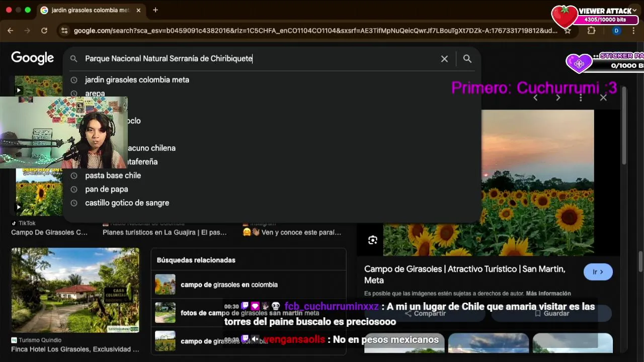Open the Finca Hotel Los Girasoles caption
The image size is (644, 362).
[x=75, y=349]
